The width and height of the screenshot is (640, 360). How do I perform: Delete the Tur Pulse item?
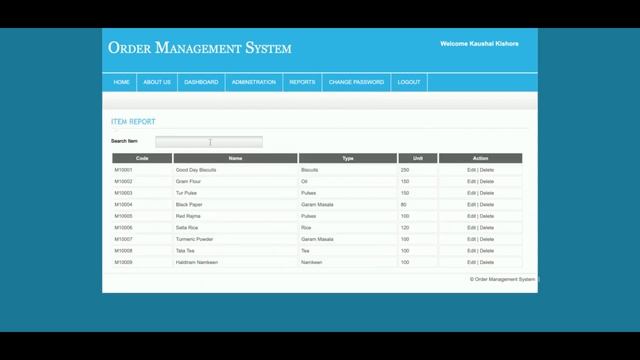tap(487, 193)
